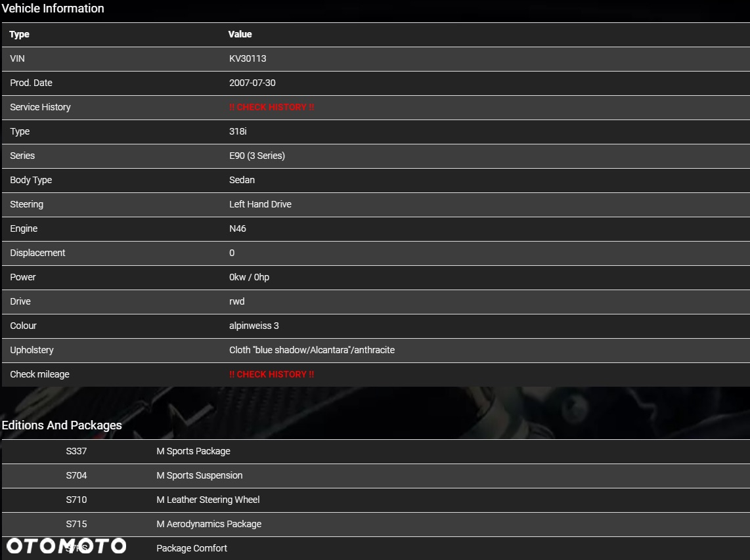This screenshot has height=560, width=750.
Task: Click the 'Displacement' row label
Action: (x=38, y=253)
